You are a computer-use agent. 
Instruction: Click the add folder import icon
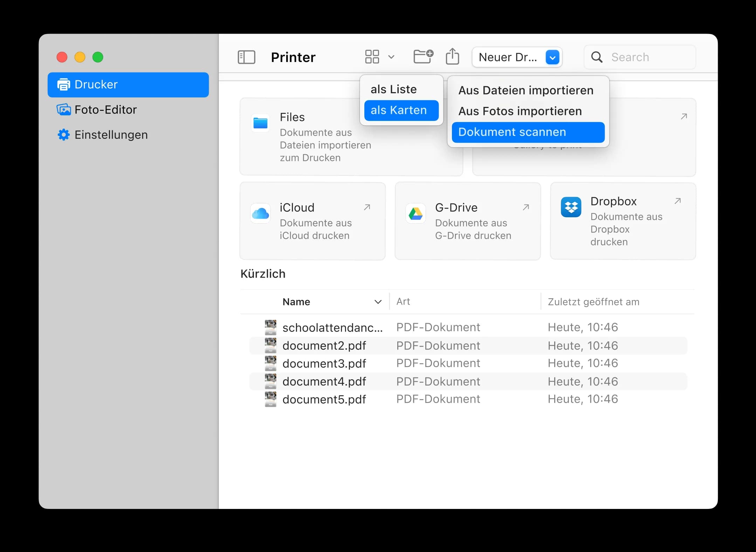point(423,56)
